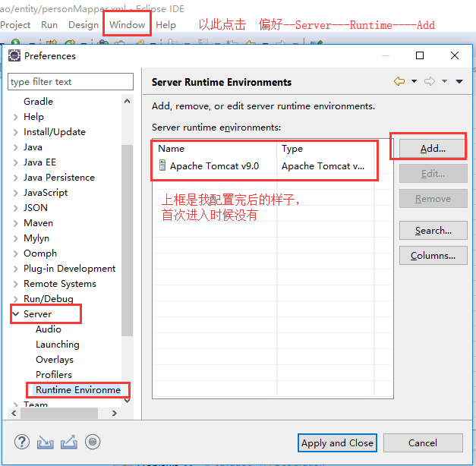Click the Cancel button
This screenshot has height=466, width=476.
pos(423,443)
